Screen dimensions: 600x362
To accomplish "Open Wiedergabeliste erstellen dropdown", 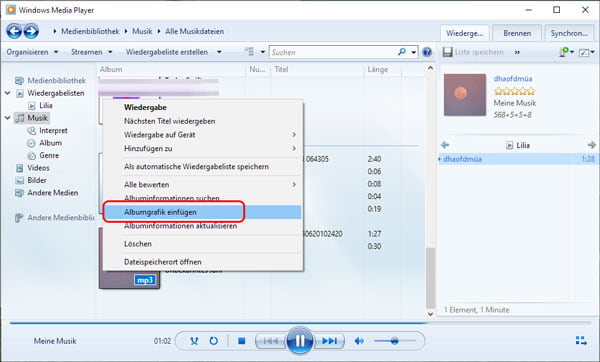I will coord(174,52).
